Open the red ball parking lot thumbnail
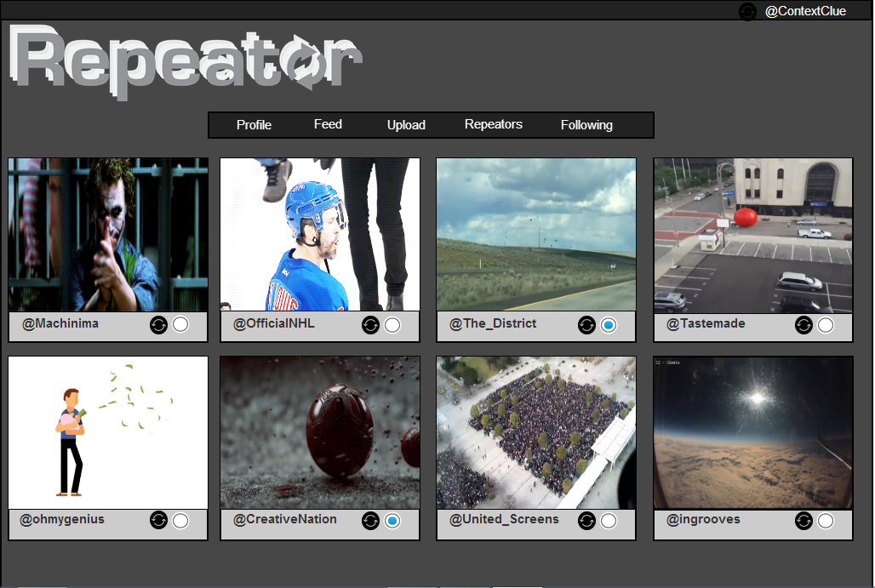875x588 pixels. click(x=753, y=236)
